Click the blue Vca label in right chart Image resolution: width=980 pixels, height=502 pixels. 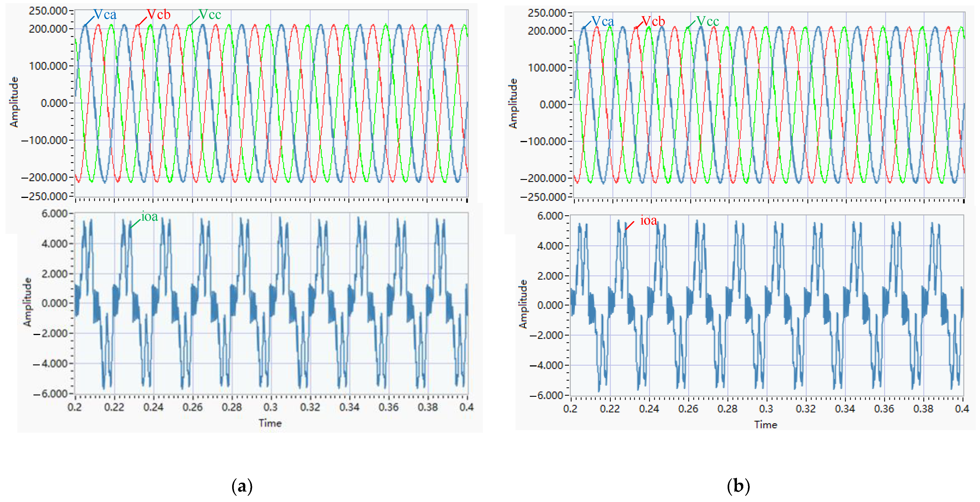[603, 21]
